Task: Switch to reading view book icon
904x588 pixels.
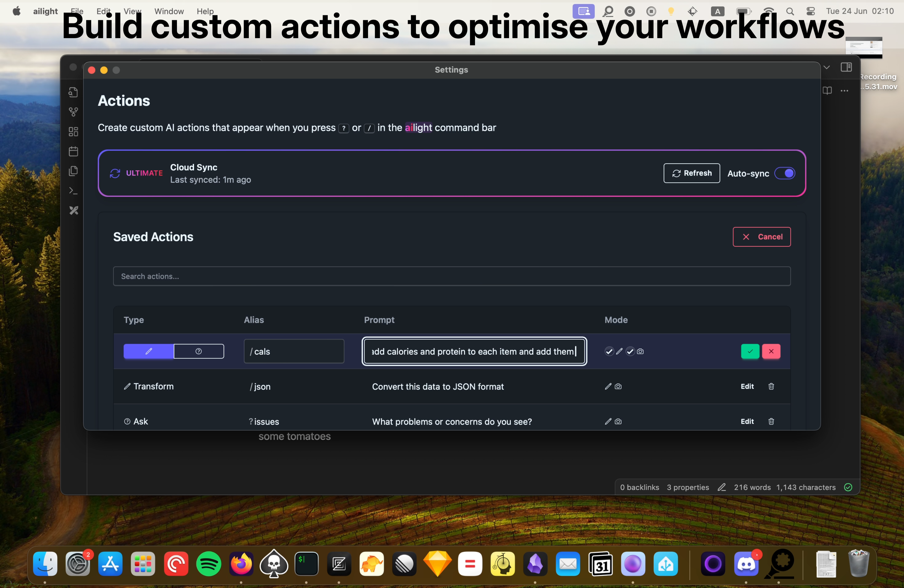Action: [827, 91]
